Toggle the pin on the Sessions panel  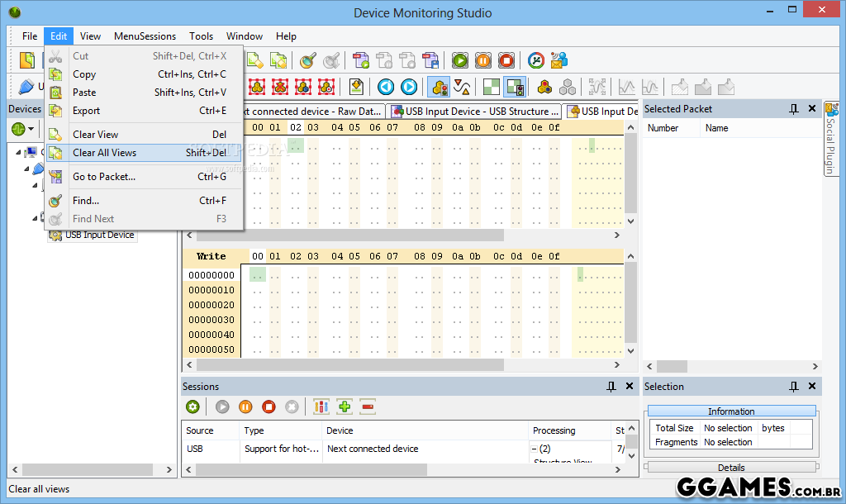tap(611, 387)
